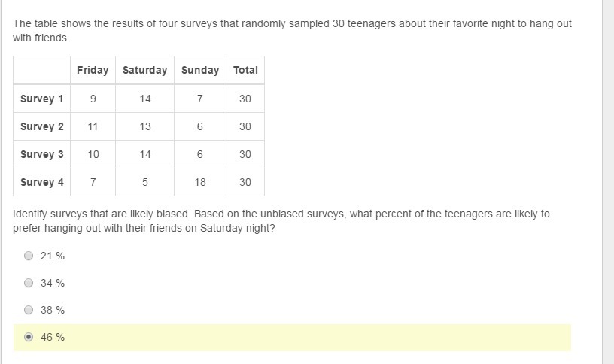Click the Saturday column header
This screenshot has height=364, width=614.
145,70
